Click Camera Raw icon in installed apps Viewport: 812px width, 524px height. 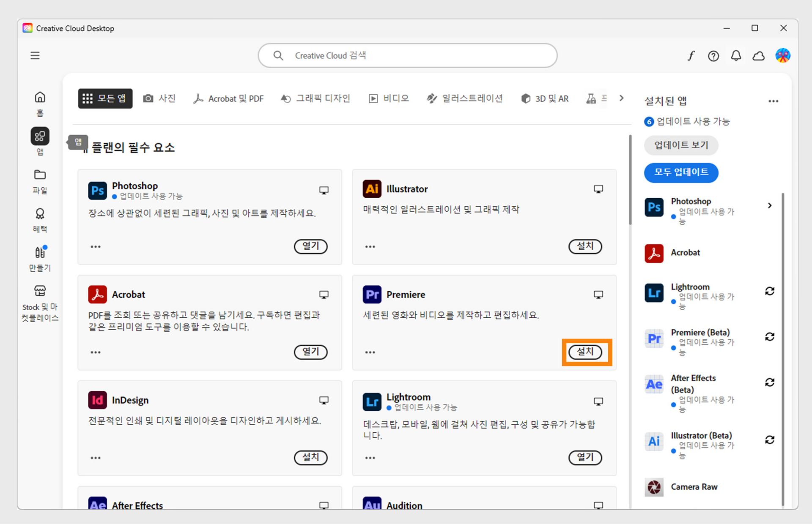pos(654,487)
